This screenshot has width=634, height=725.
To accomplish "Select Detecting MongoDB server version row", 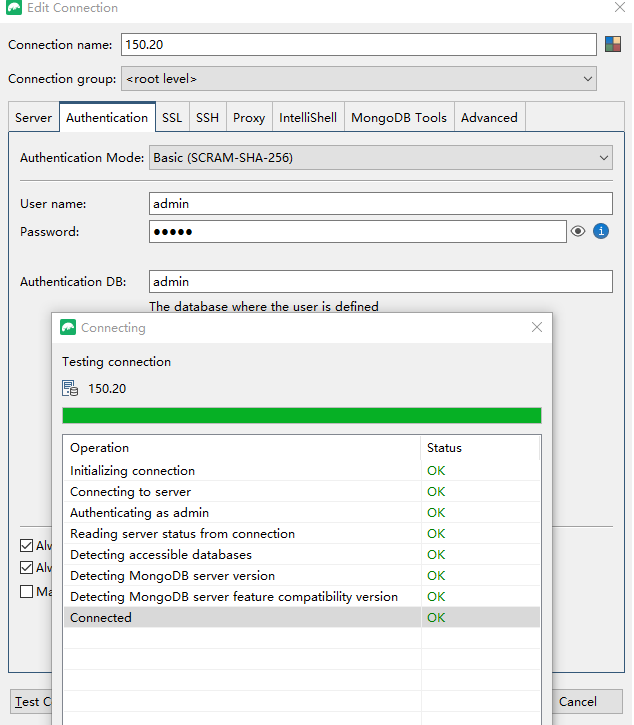I will [x=302, y=576].
